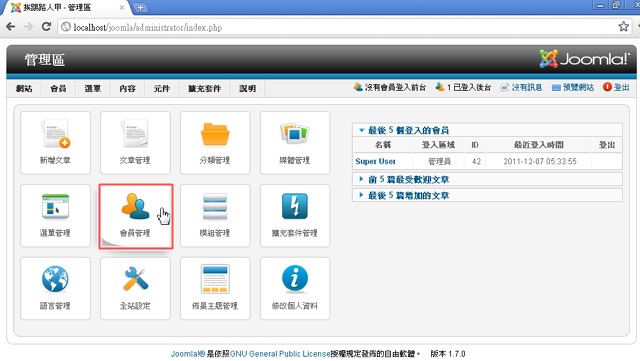The width and height of the screenshot is (640, 361).
Task: Open the 說明 menu
Action: pyautogui.click(x=247, y=89)
